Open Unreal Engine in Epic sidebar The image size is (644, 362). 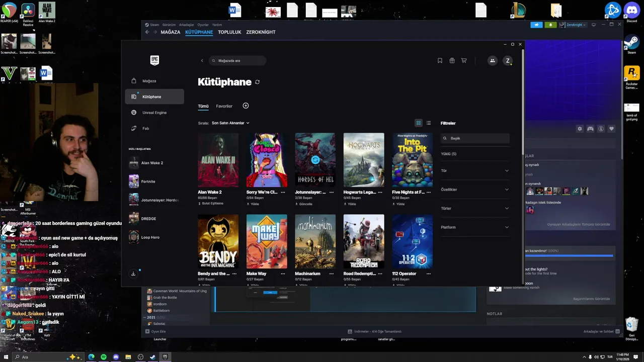pyautogui.click(x=154, y=113)
